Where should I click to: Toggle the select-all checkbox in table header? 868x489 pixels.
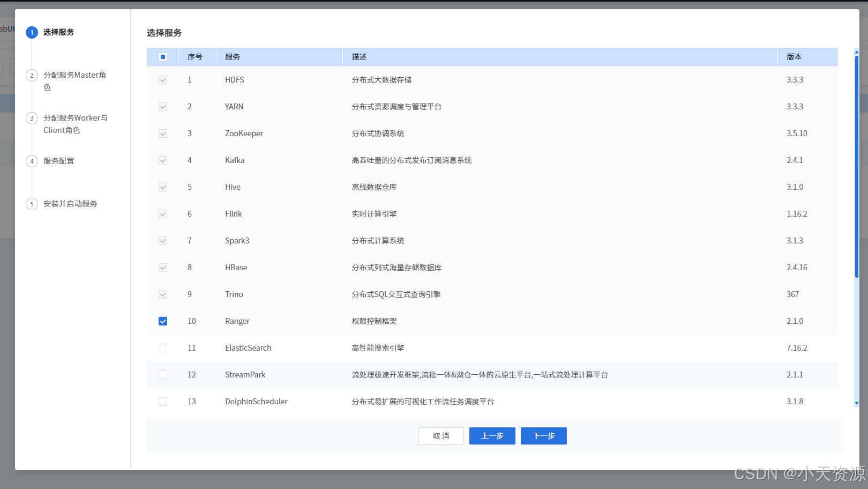163,57
